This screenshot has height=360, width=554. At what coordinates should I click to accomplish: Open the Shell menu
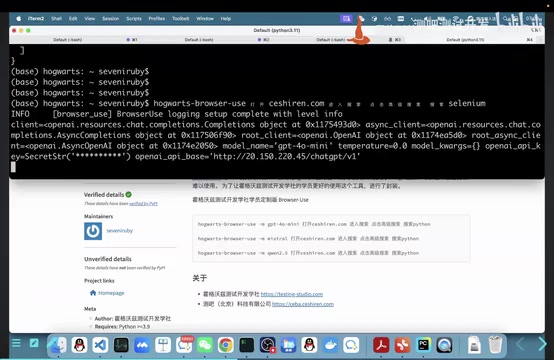pyautogui.click(x=56, y=18)
